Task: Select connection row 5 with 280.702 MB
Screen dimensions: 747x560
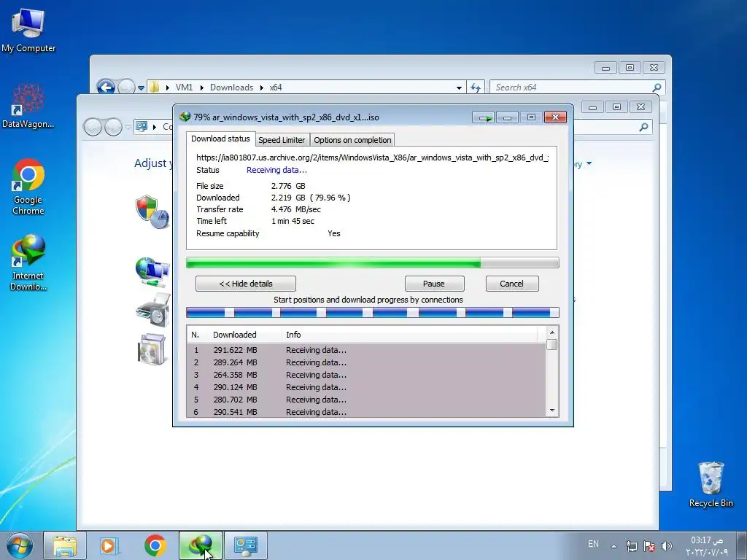Action: [366, 400]
